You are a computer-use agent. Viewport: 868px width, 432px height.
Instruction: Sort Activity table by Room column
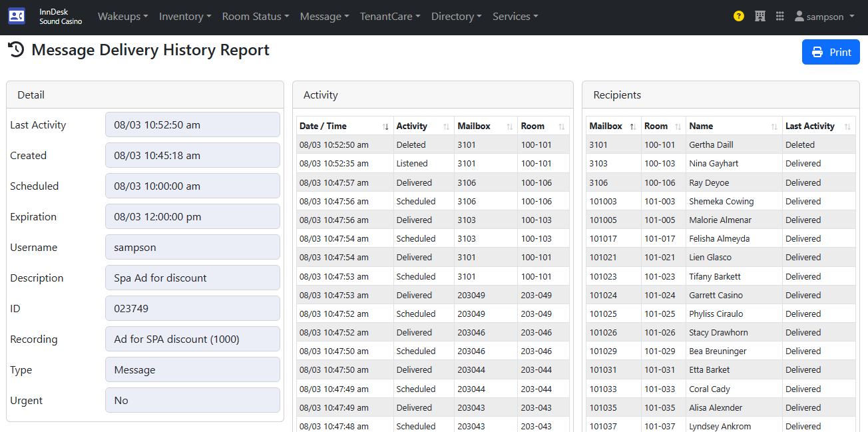pos(542,126)
